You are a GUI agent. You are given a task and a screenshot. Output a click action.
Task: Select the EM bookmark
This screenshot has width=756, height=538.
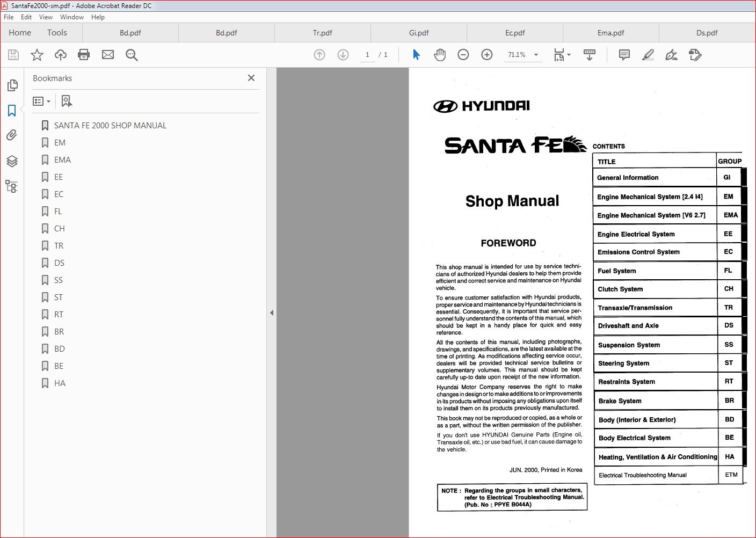pos(60,143)
